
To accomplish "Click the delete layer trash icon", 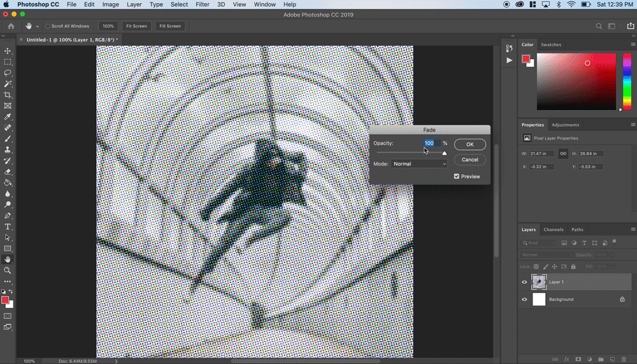I will (x=624, y=359).
